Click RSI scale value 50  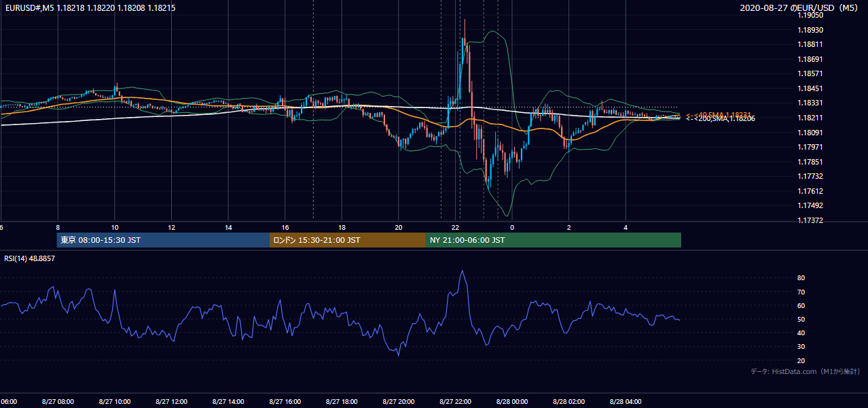click(801, 319)
